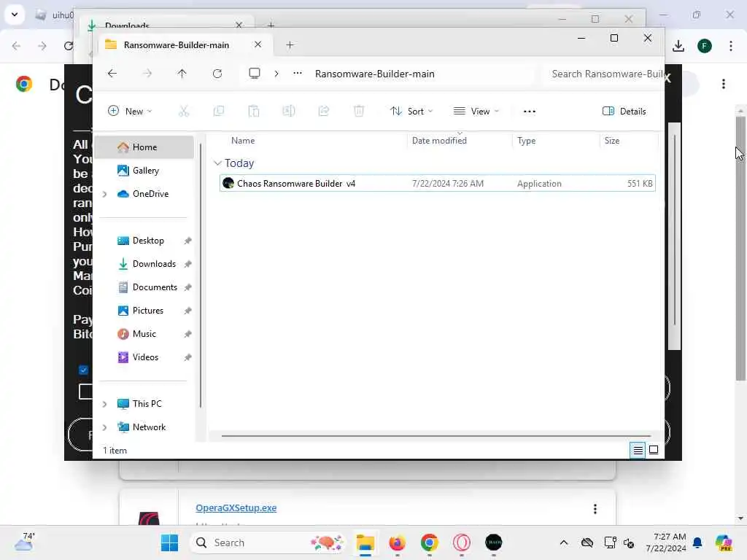747x560 pixels.
Task: Open Google Chrome from taskbar
Action: 429,542
